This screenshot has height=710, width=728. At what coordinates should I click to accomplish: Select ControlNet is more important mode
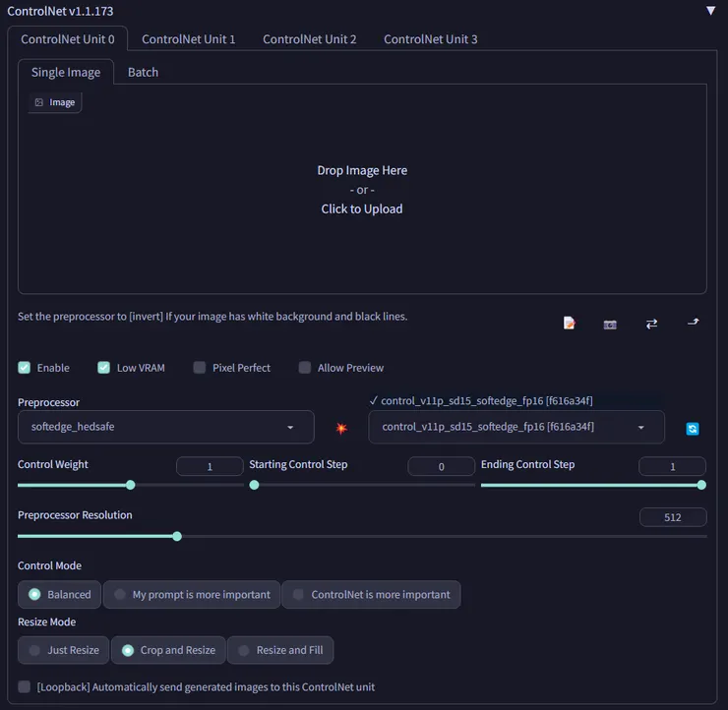click(372, 594)
